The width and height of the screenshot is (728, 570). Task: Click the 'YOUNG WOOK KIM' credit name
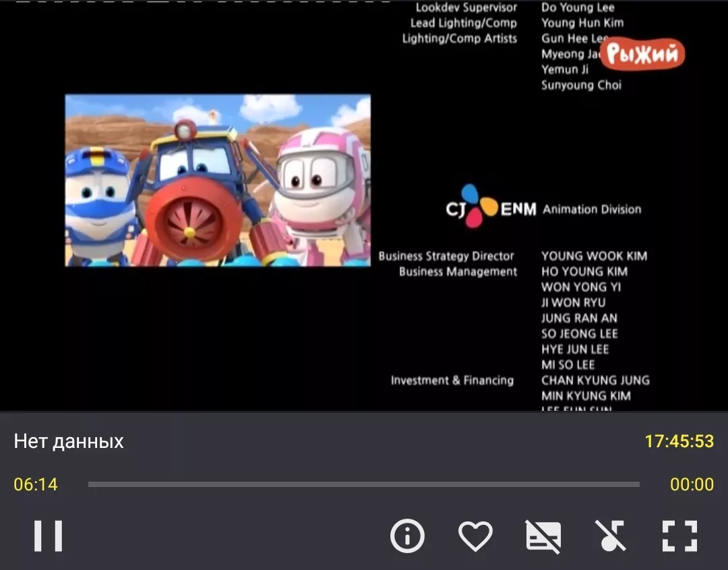[595, 256]
